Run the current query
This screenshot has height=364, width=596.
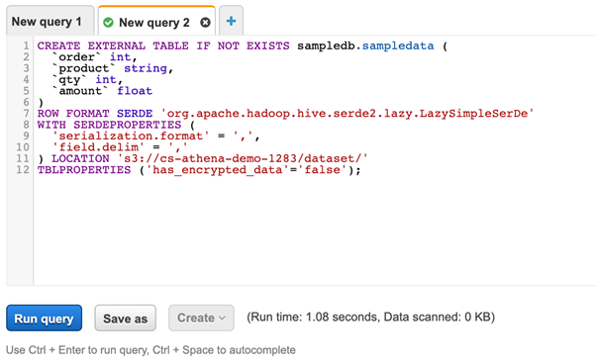(x=45, y=318)
